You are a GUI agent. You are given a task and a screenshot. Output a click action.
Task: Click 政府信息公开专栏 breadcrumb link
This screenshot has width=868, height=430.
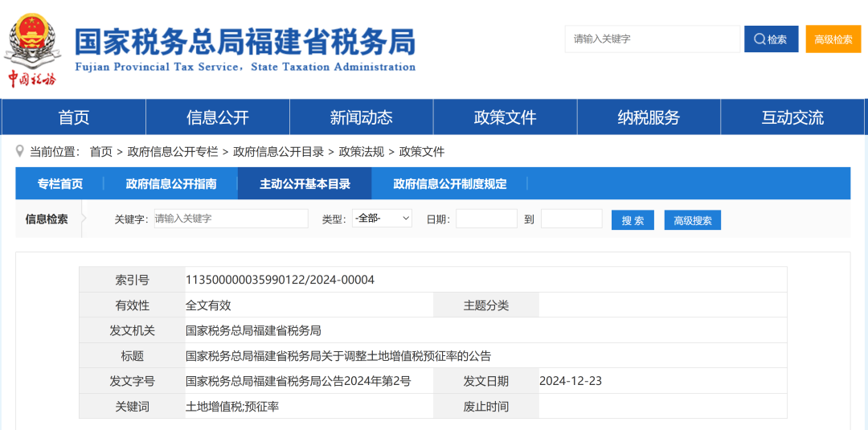[173, 152]
